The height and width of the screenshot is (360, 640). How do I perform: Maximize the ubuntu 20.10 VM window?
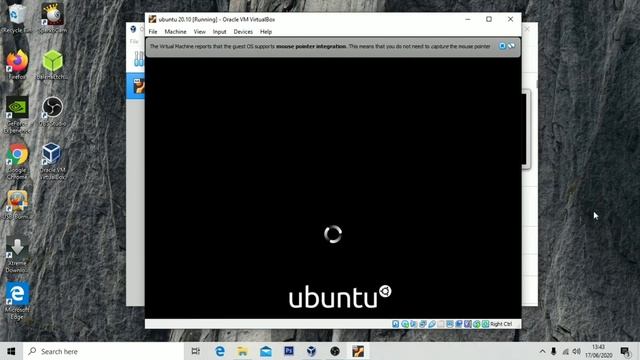[x=489, y=19]
